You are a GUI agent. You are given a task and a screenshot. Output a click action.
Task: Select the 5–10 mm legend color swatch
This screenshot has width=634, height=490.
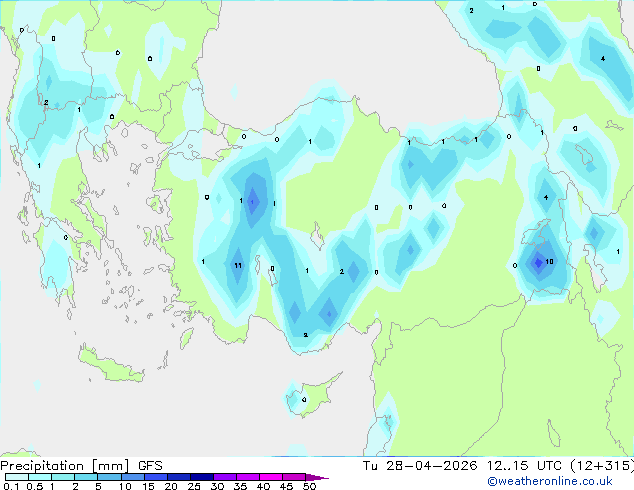(110, 477)
